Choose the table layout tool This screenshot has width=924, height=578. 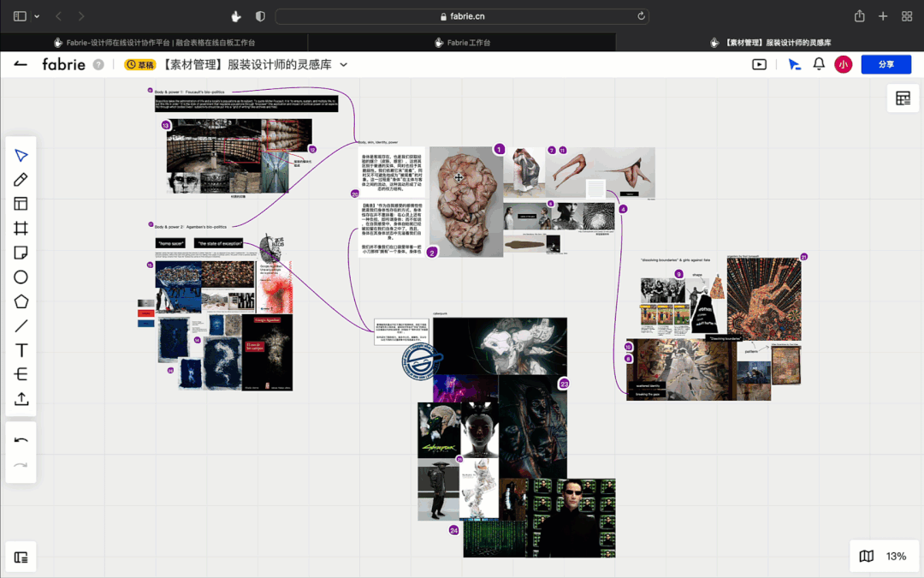21,204
